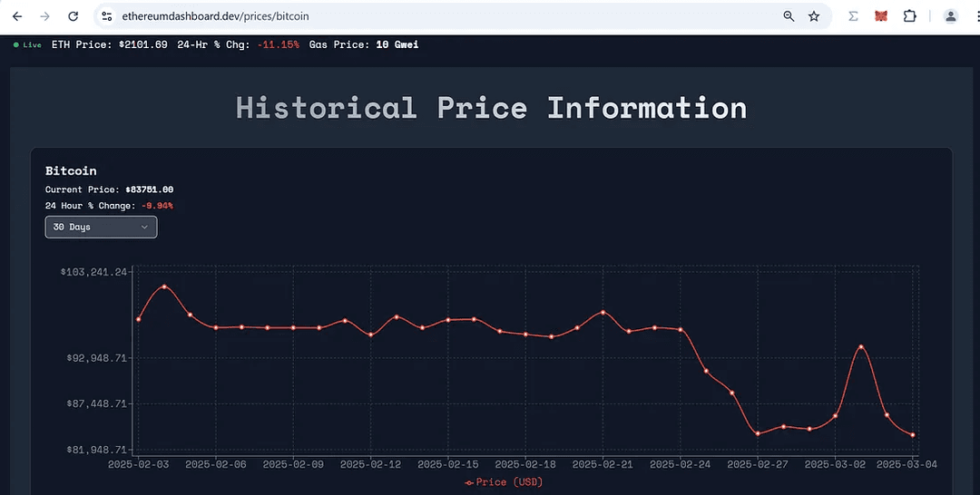This screenshot has height=495, width=980.
Task: Click the Historical Price Information heading
Action: [491, 107]
